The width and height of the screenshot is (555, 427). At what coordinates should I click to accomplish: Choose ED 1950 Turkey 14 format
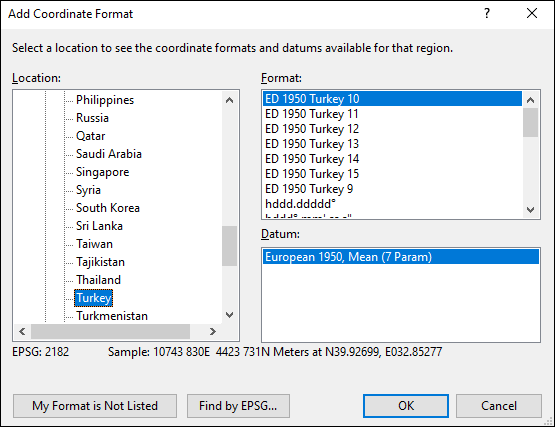392,159
